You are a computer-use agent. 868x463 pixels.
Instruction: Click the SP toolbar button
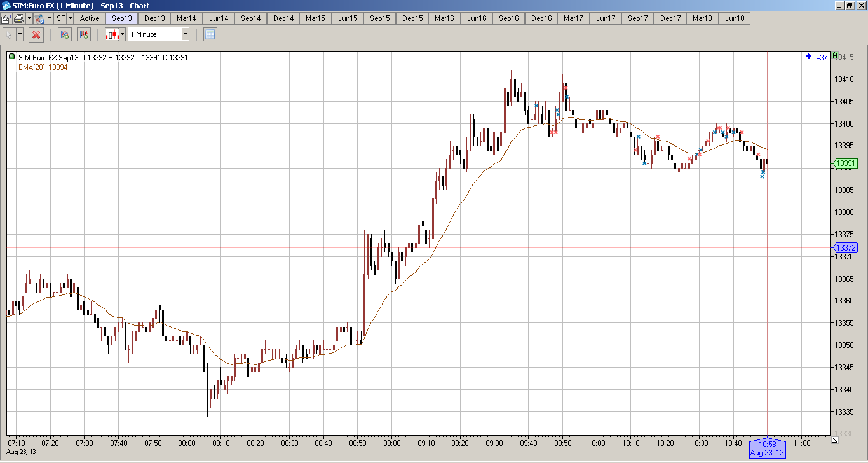point(61,18)
